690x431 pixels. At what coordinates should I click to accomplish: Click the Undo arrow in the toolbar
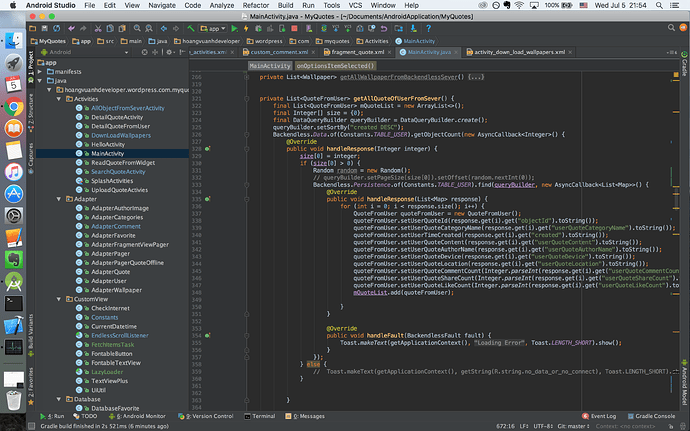pos(71,28)
